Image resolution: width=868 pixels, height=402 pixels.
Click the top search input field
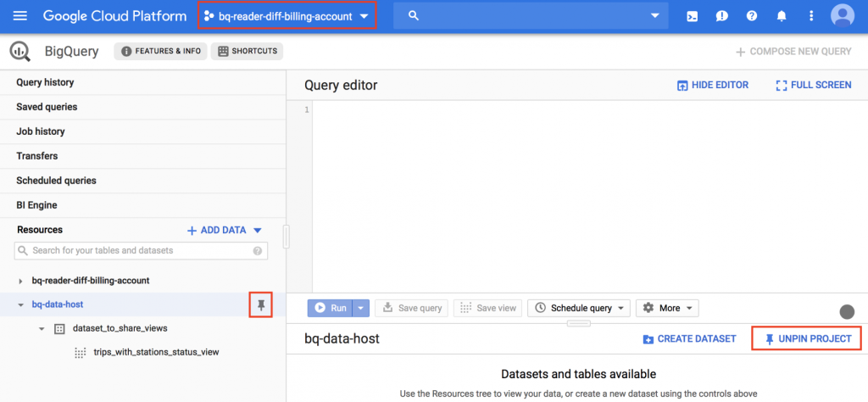click(531, 16)
